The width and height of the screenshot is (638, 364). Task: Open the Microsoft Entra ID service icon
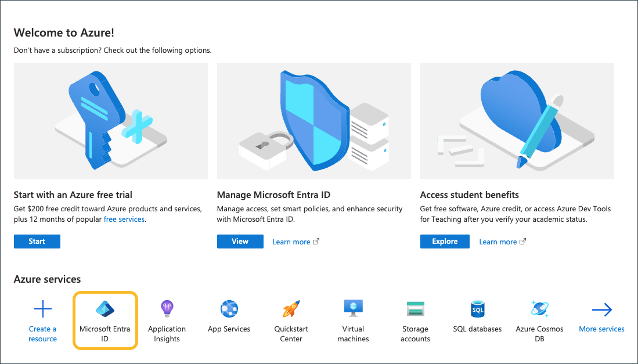105,309
